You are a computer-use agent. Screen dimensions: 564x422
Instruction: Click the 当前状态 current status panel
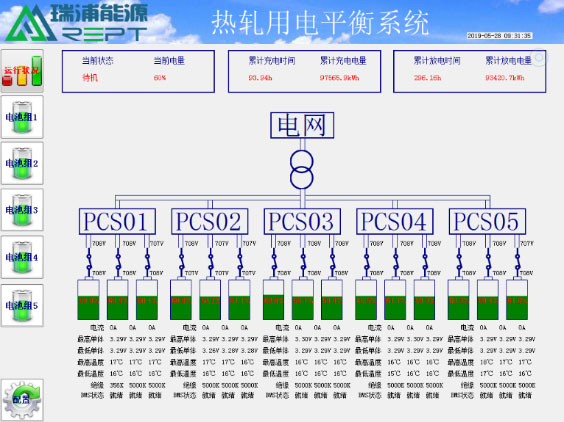(138, 72)
